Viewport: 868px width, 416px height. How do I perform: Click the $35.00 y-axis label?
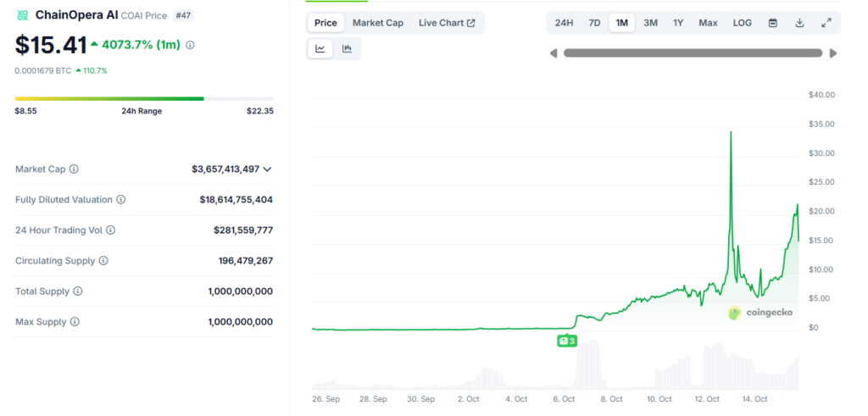point(821,125)
